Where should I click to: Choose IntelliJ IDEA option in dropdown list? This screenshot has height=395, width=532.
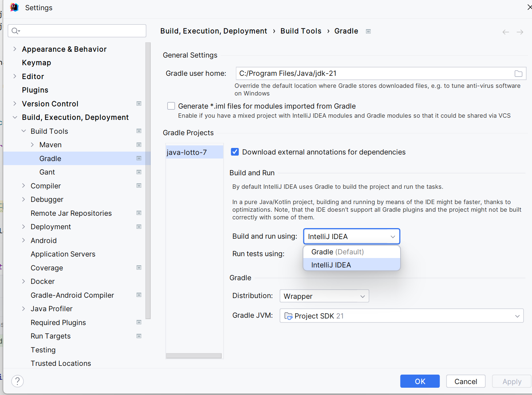pos(331,265)
